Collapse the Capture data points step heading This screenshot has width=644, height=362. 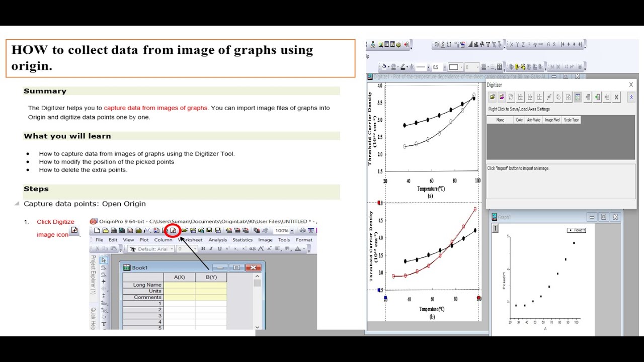[x=17, y=204]
